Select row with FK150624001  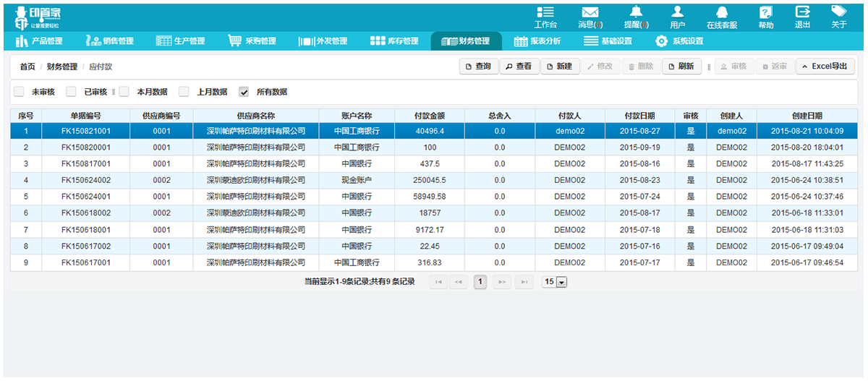[x=434, y=197]
